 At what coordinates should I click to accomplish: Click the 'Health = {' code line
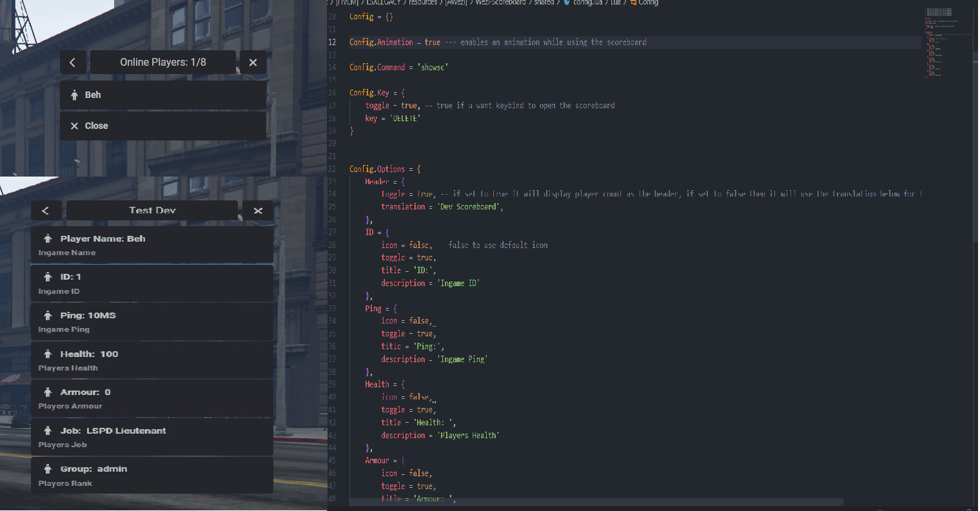pos(385,385)
